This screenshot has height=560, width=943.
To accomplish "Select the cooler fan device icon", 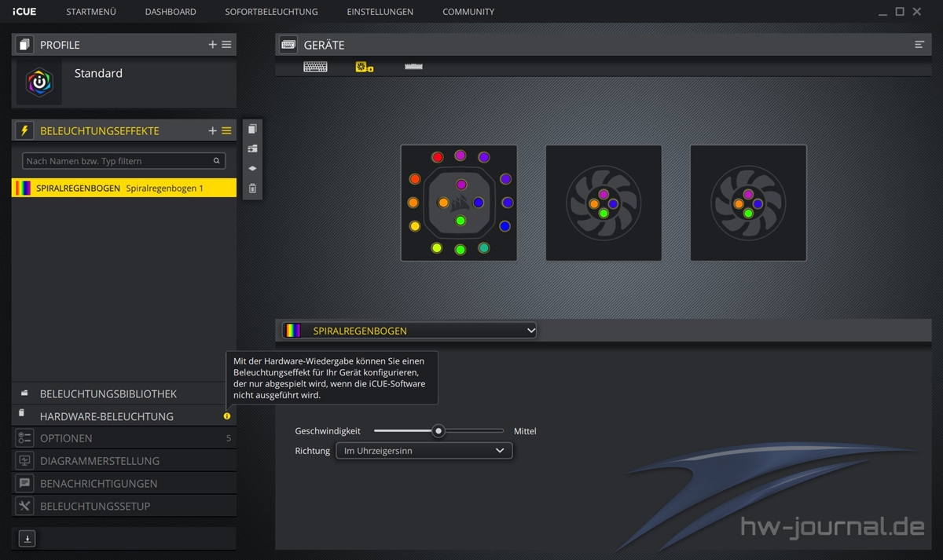I will click(x=364, y=68).
